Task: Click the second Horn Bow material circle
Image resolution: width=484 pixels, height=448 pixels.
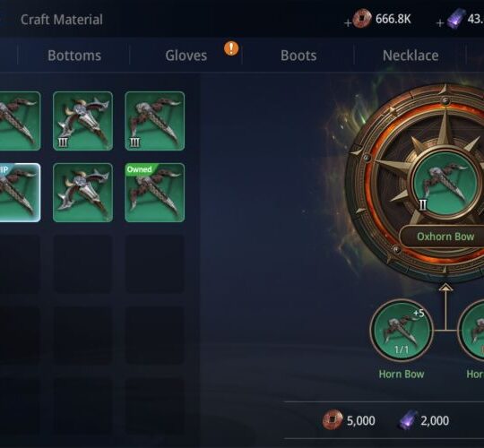Action: pos(471,331)
